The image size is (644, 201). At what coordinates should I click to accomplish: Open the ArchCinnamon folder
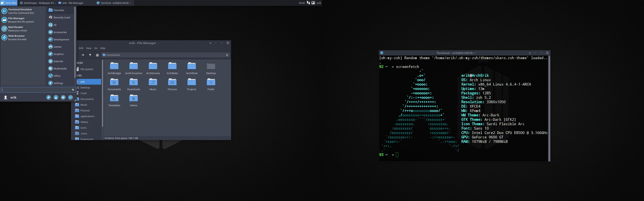(134, 68)
